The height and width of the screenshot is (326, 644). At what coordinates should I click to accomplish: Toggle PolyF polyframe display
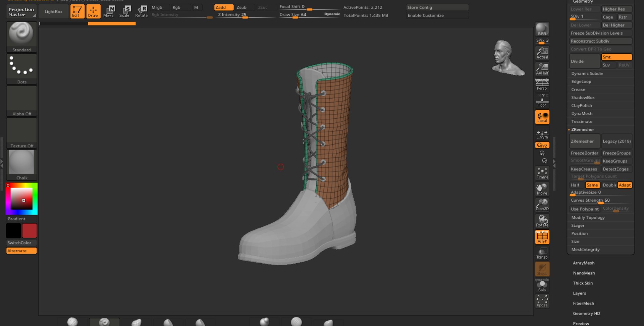click(x=542, y=237)
